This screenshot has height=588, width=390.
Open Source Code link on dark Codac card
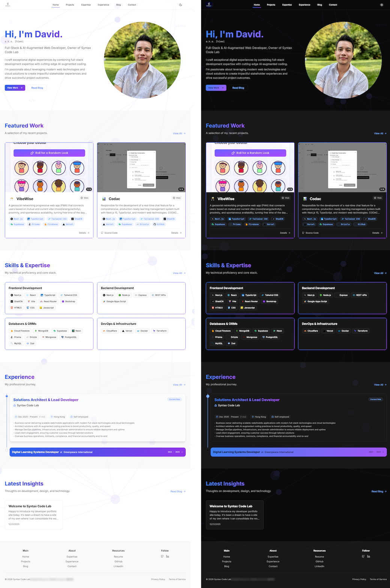pyautogui.click(x=310, y=233)
